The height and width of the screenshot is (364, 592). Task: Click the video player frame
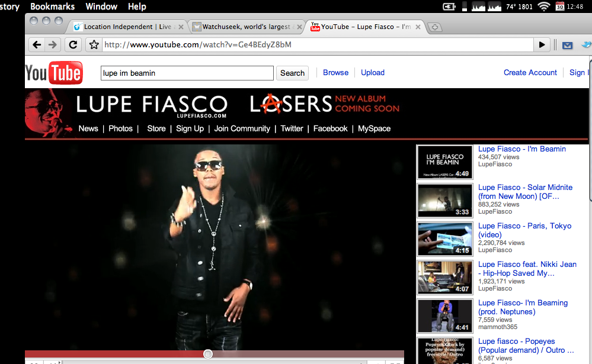pos(215,247)
